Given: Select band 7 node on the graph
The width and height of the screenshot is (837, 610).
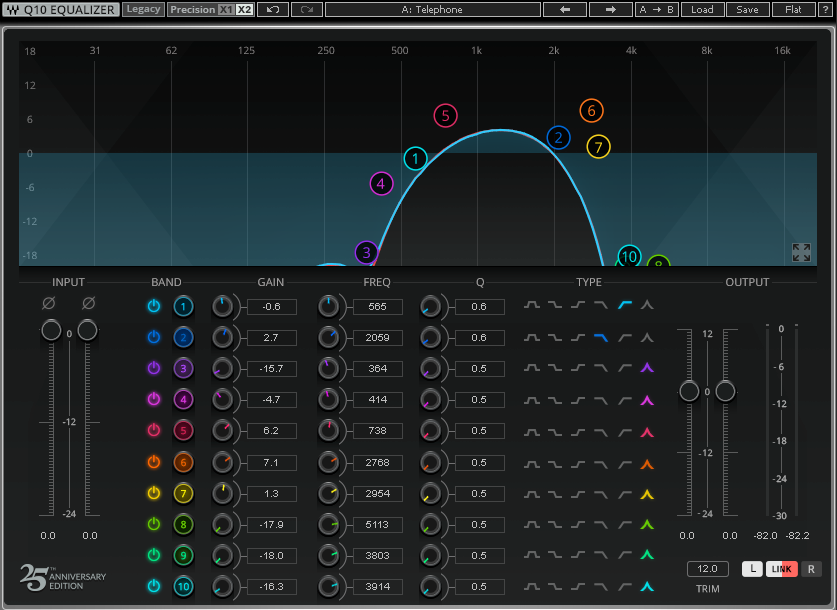Looking at the screenshot, I should coord(598,147).
